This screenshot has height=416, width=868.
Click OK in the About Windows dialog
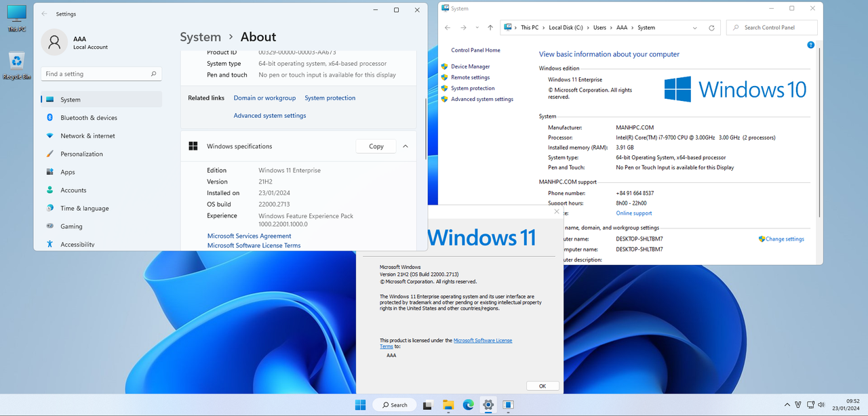[542, 386]
